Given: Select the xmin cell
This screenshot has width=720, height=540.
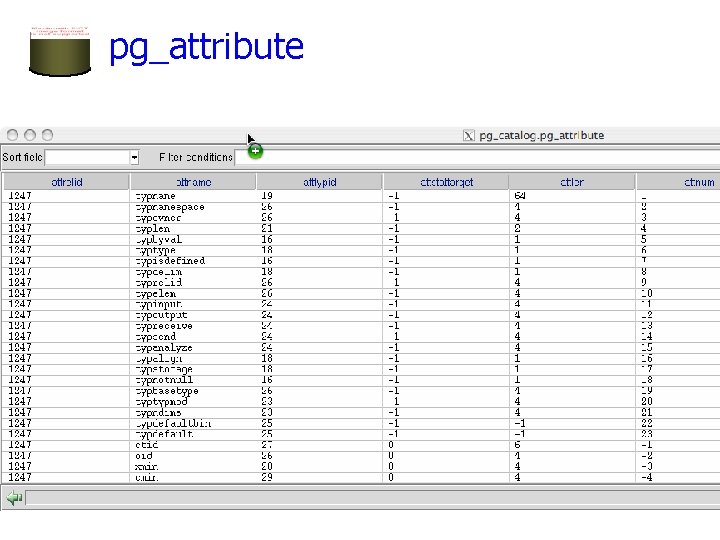Looking at the screenshot, I should tap(193, 467).
